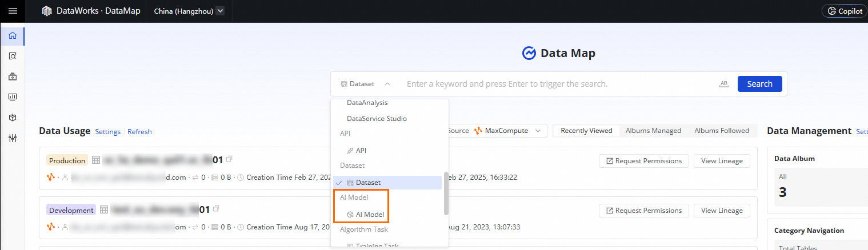The height and width of the screenshot is (250, 868).
Task: Switch to Recently Viewed tab
Action: [586, 131]
